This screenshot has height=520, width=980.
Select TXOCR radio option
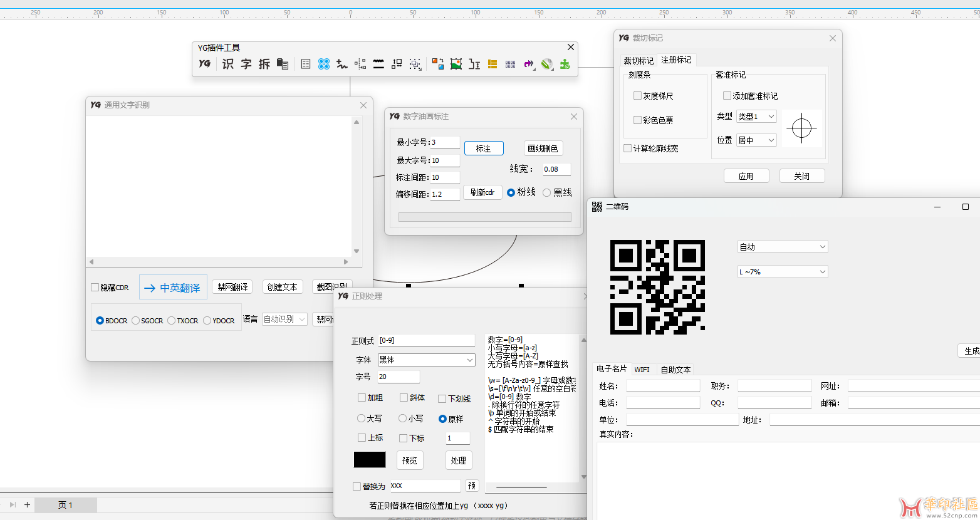[171, 321]
